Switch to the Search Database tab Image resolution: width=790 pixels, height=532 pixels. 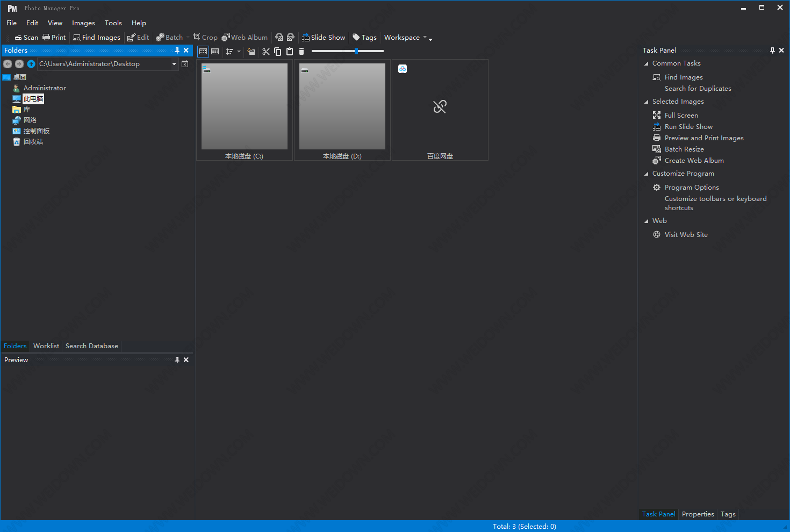[x=92, y=346]
